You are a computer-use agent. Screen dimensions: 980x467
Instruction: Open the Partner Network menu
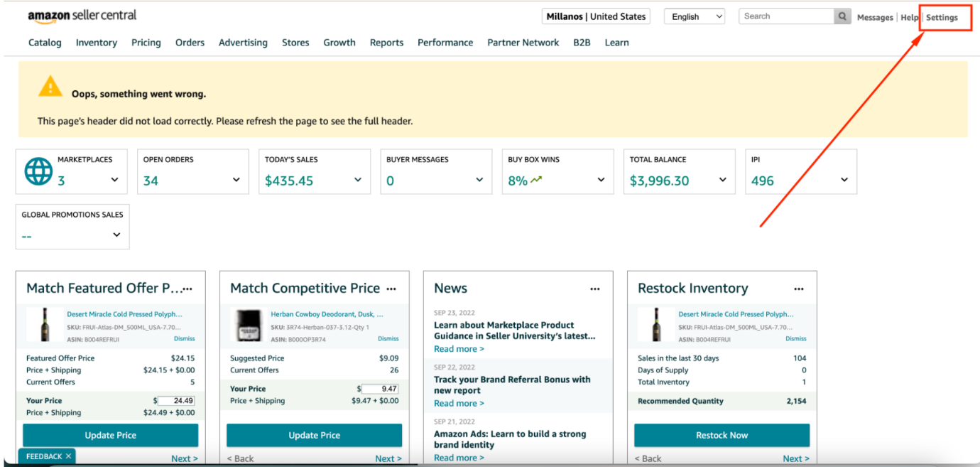(523, 43)
